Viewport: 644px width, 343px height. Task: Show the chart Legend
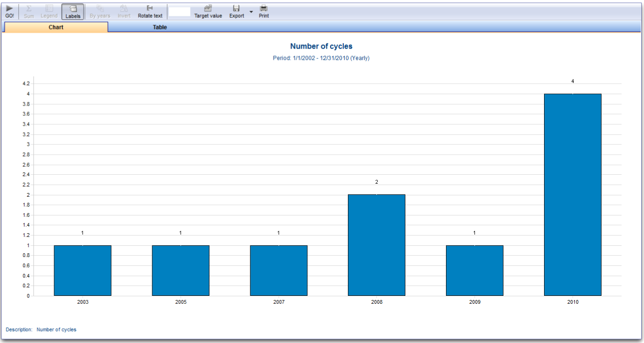coord(49,12)
